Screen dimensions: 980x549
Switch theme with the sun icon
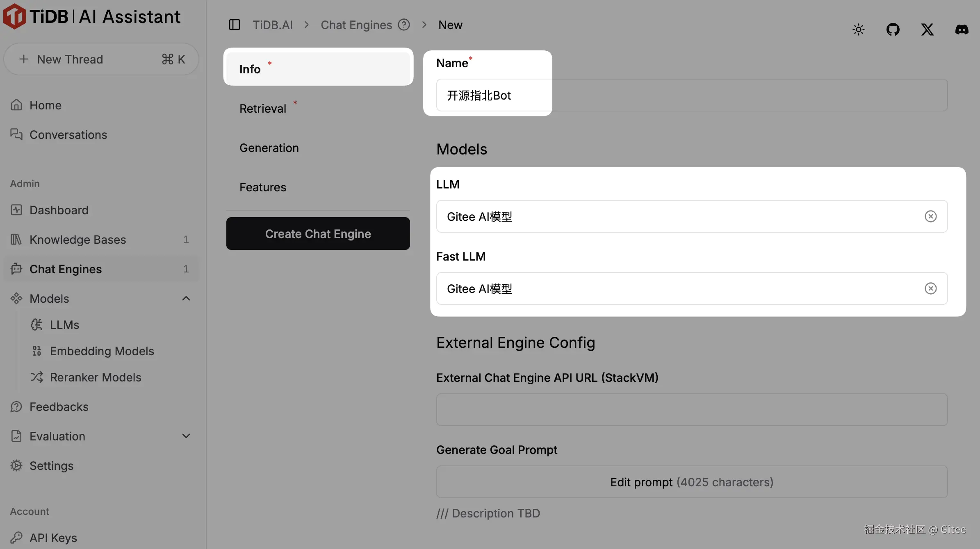coord(858,29)
